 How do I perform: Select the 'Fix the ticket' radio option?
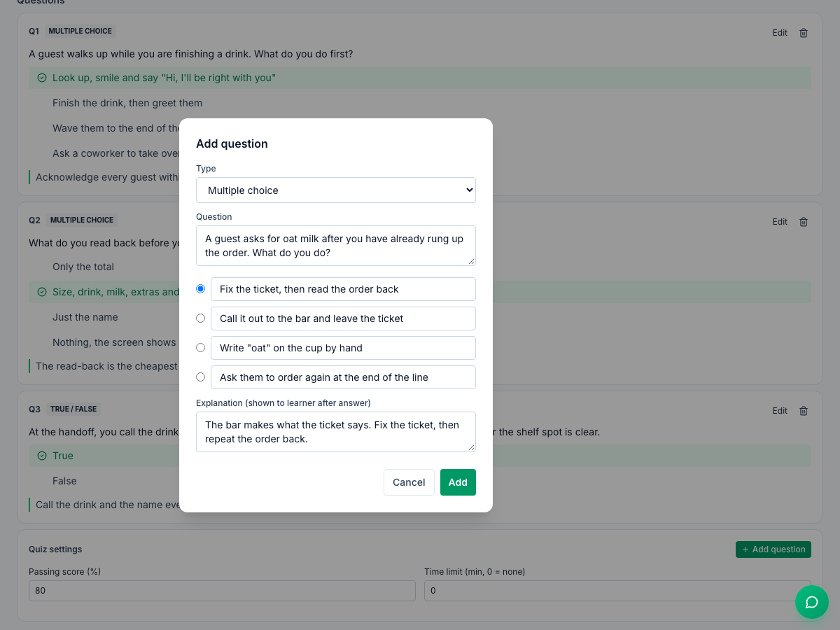pyautogui.click(x=201, y=289)
